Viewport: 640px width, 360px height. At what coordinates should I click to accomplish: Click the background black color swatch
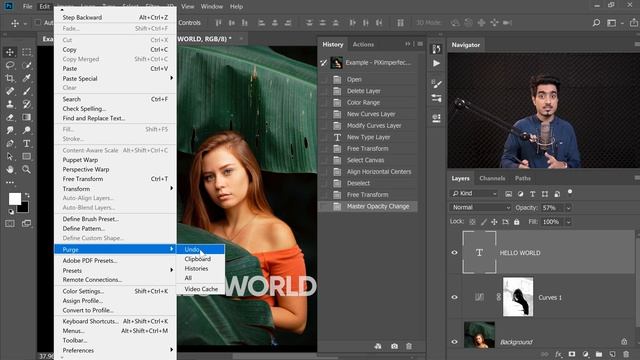click(24, 208)
